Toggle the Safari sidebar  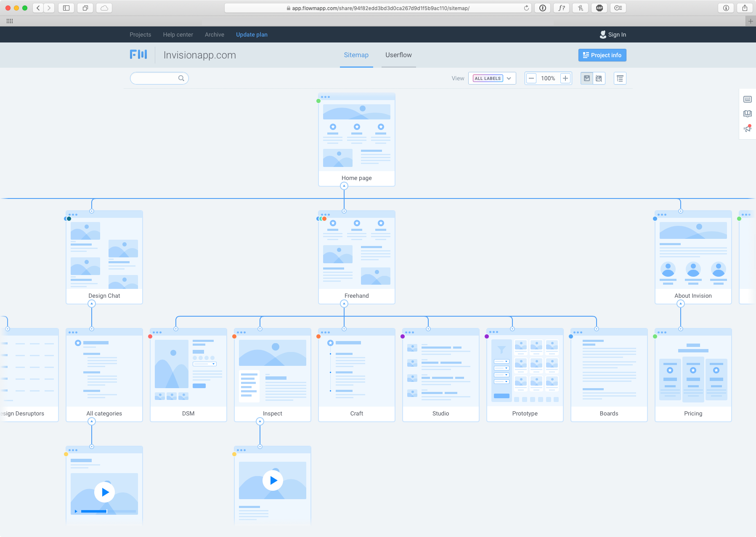(66, 8)
